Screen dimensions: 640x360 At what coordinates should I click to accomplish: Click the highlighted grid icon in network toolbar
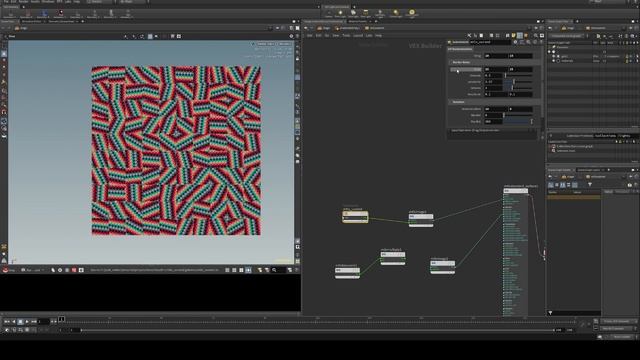tap(520, 36)
